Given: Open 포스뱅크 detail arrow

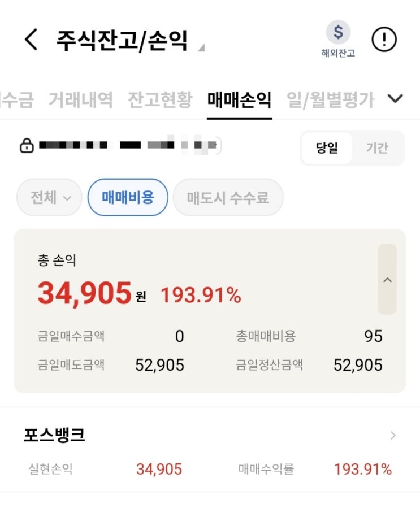Looking at the screenshot, I should [x=393, y=436].
